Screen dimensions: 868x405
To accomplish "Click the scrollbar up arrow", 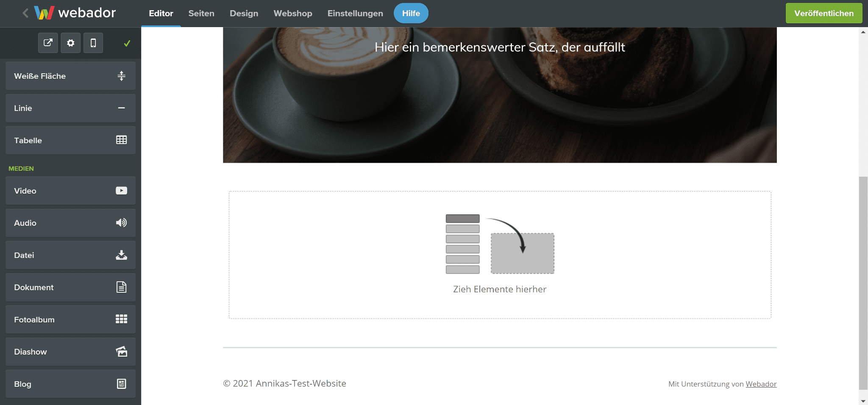I will [863, 32].
